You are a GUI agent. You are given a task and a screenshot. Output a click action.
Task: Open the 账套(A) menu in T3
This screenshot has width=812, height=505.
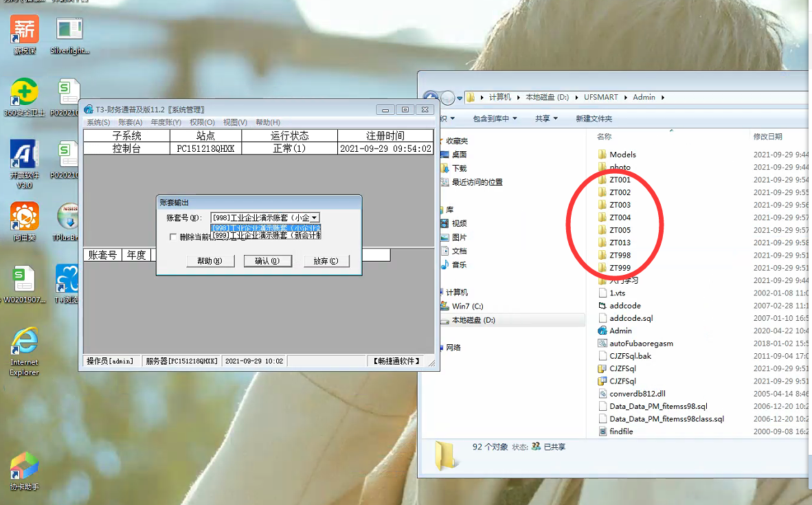[x=130, y=122]
